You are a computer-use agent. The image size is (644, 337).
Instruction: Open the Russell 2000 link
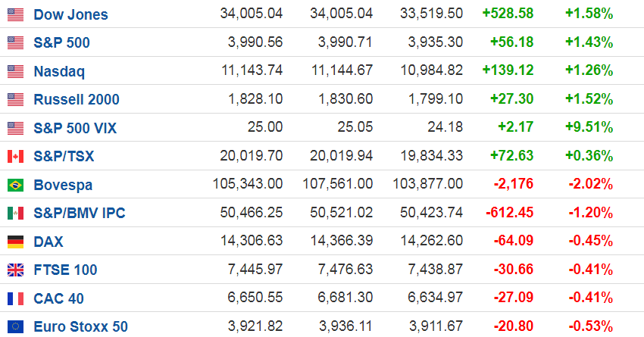77,100
